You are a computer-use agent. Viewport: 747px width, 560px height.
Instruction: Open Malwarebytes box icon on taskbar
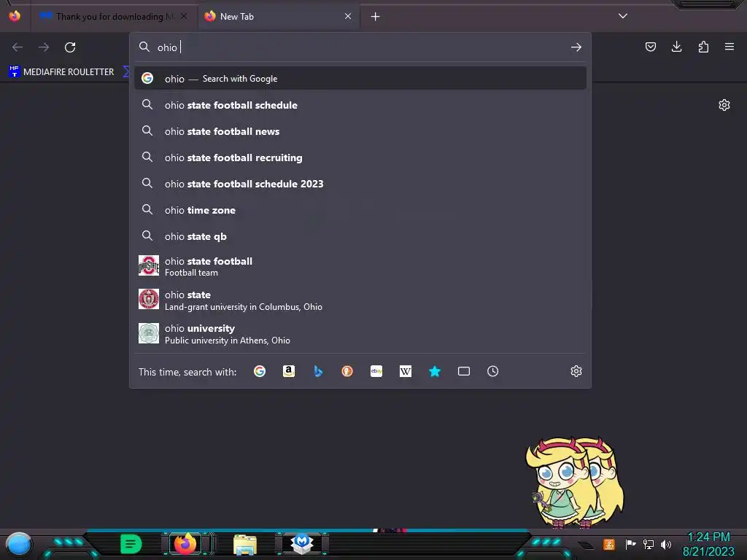point(302,543)
